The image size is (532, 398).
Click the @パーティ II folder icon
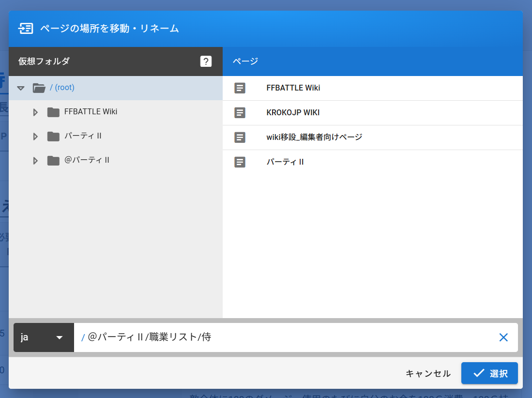click(x=53, y=160)
